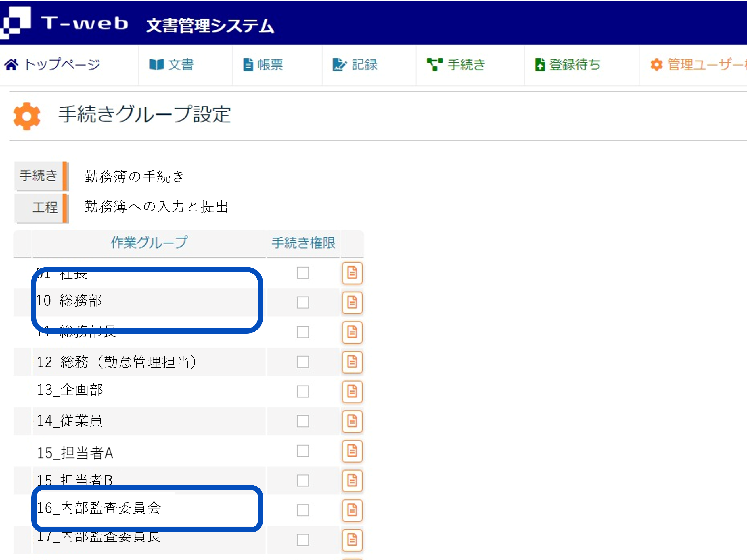Switch to the 手続き menu

[x=456, y=64]
